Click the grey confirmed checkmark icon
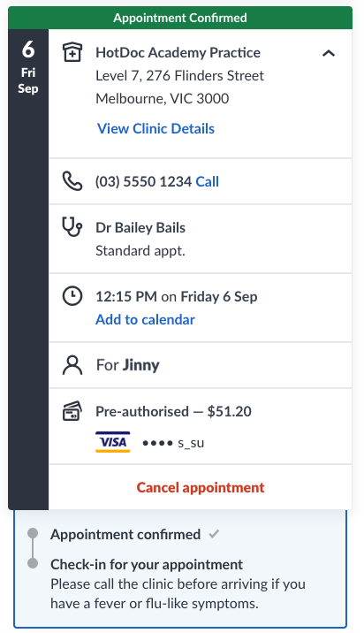Viewport: 364px width, 633px height. click(214, 534)
